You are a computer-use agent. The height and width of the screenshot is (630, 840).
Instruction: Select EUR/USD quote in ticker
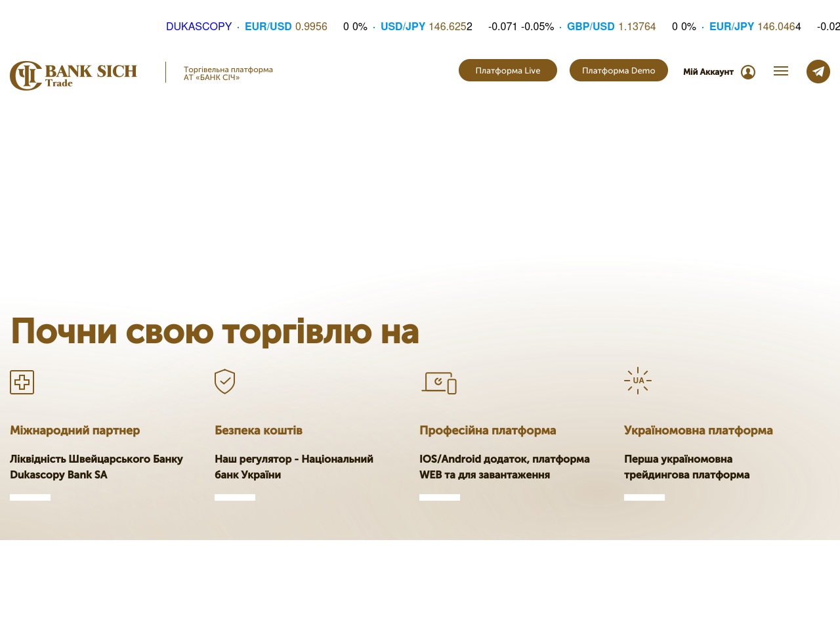(268, 27)
